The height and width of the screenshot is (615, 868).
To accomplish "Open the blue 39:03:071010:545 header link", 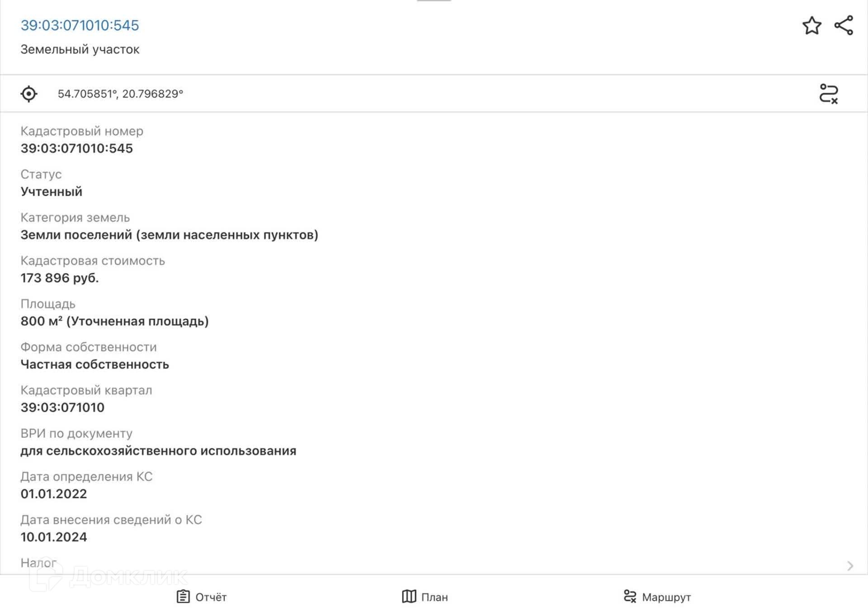I will click(80, 25).
